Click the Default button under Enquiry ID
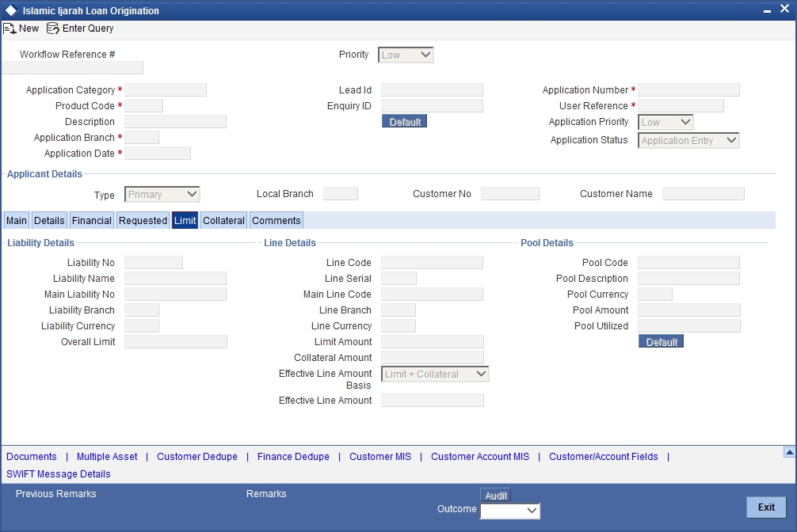 [405, 121]
